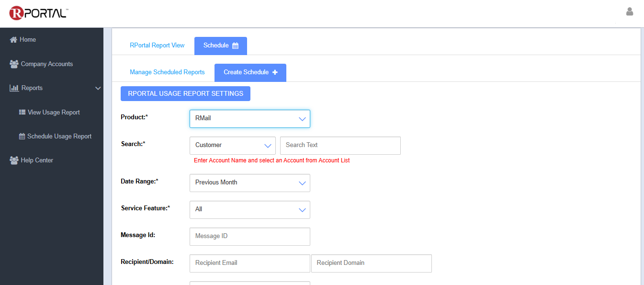Image resolution: width=644 pixels, height=285 pixels.
Task: Click the Home house icon
Action: 13,40
